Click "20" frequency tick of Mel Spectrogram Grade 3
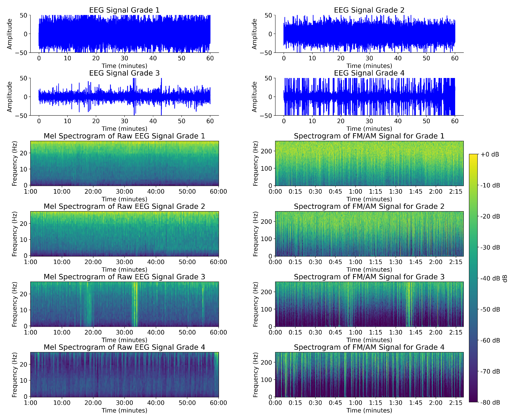 23,294
